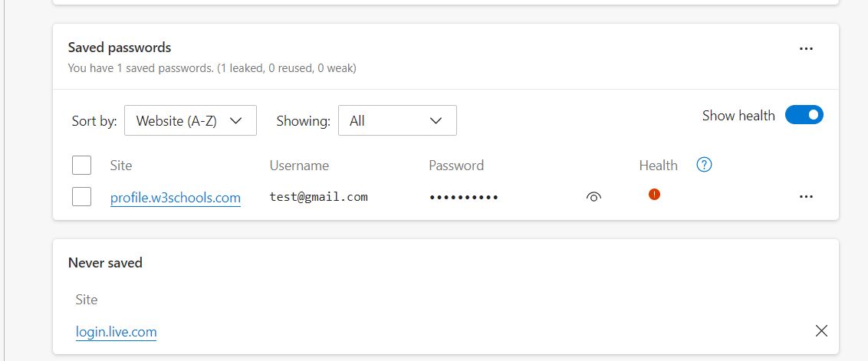Screen dimensions: 868x361
Task: Click the test@gmail.com username text
Action: [319, 197]
